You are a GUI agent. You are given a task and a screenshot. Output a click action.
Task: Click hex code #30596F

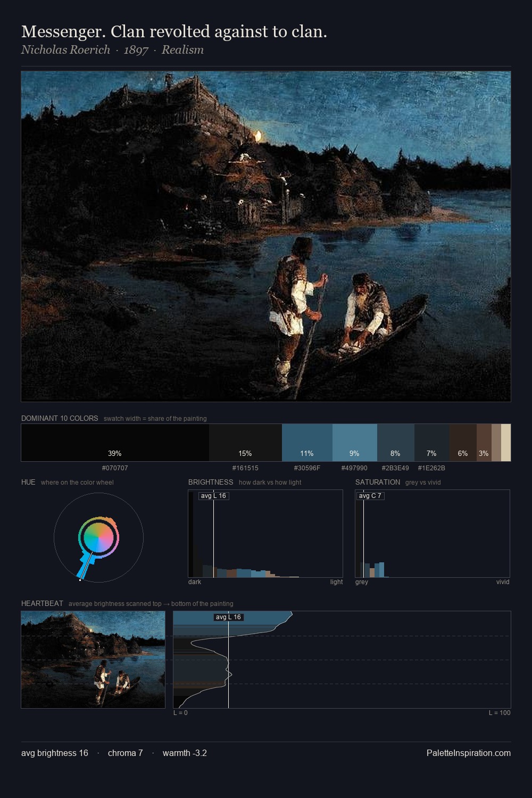coord(307,468)
